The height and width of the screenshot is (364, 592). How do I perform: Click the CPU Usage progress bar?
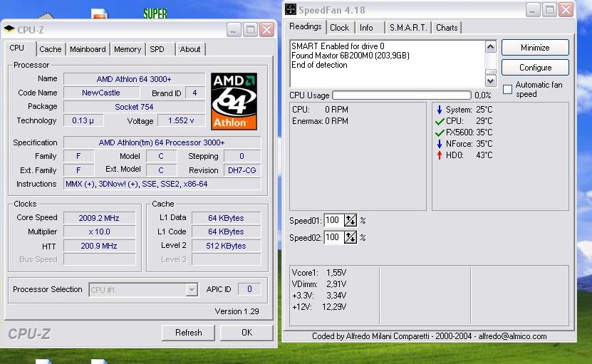tap(402, 95)
